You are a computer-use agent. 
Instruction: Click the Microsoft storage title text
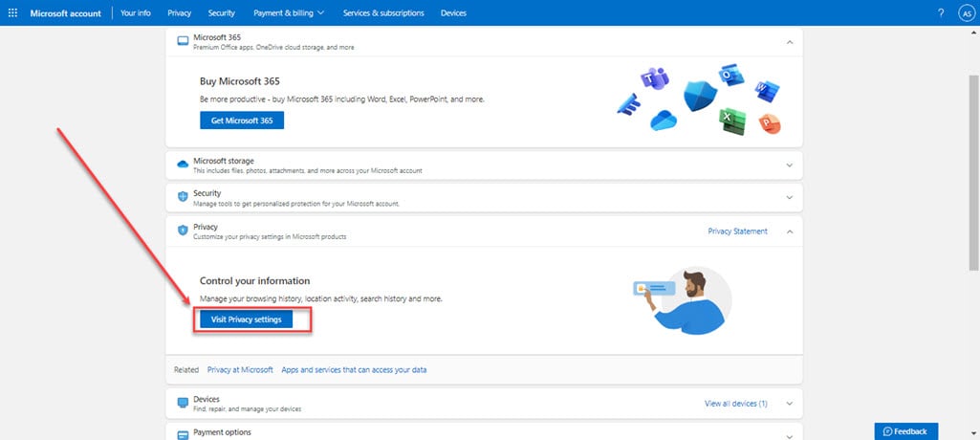[x=224, y=161]
